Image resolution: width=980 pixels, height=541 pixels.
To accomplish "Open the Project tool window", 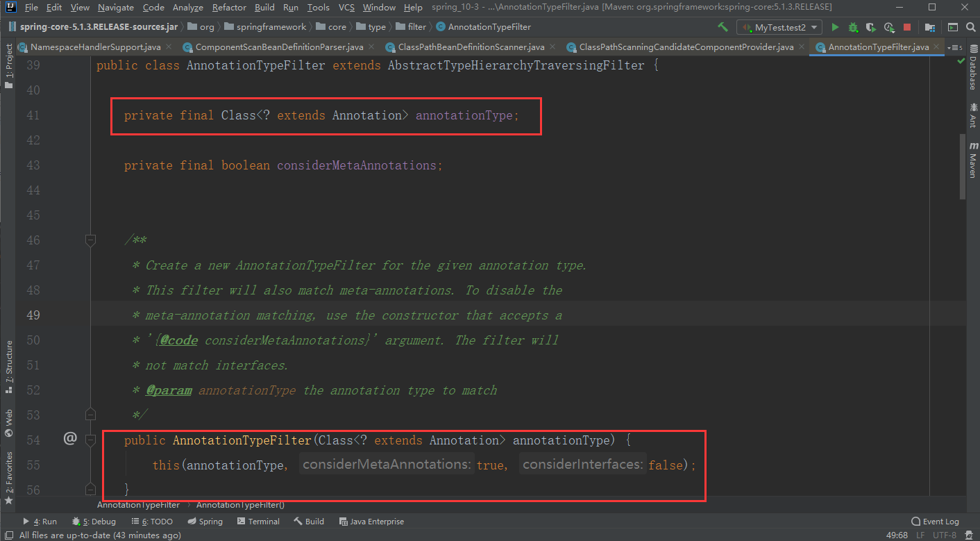I will [8, 67].
